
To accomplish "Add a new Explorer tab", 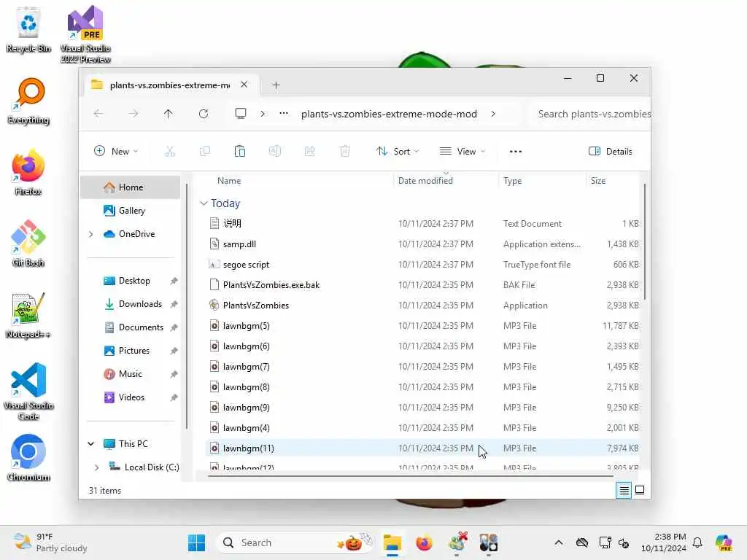I will tap(276, 85).
